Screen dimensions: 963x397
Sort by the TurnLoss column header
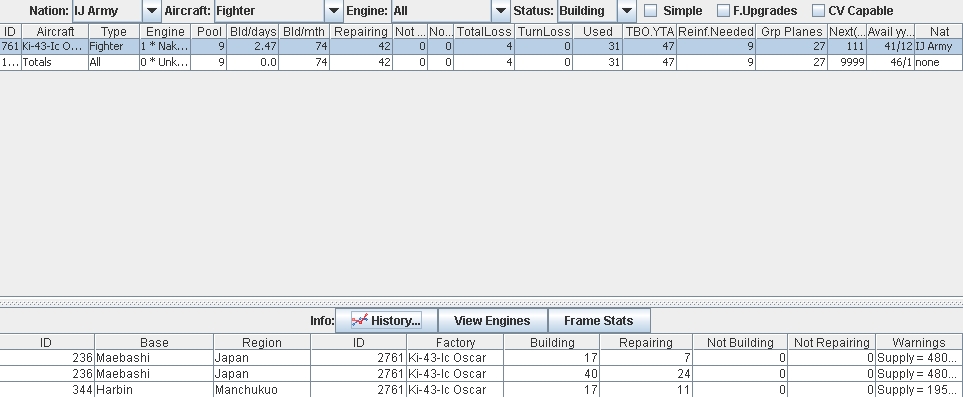544,31
